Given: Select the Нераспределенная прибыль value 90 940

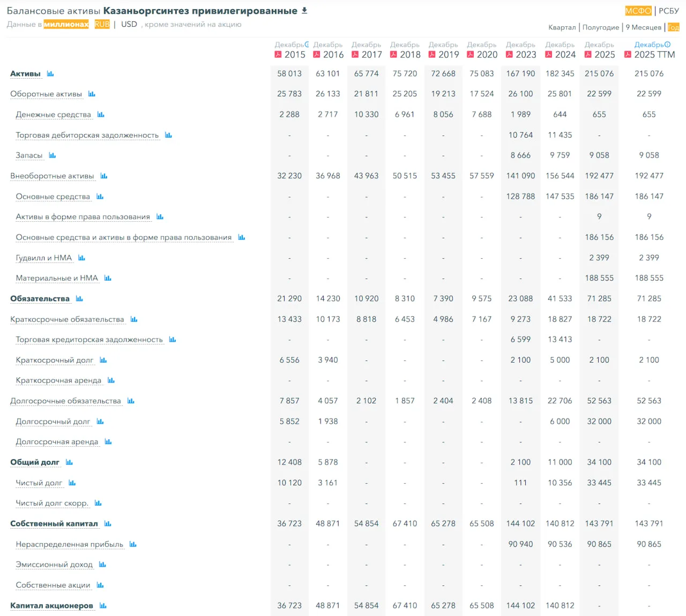Looking at the screenshot, I should point(521,544).
